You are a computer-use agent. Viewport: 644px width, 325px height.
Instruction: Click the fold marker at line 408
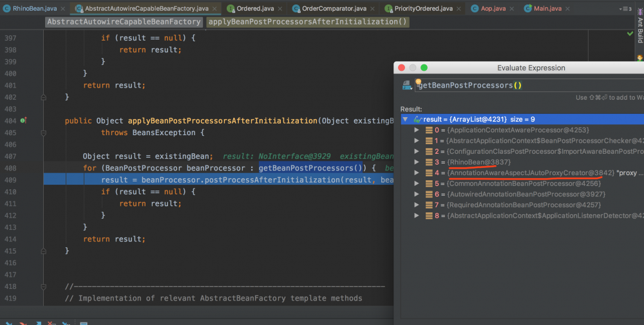(x=44, y=168)
